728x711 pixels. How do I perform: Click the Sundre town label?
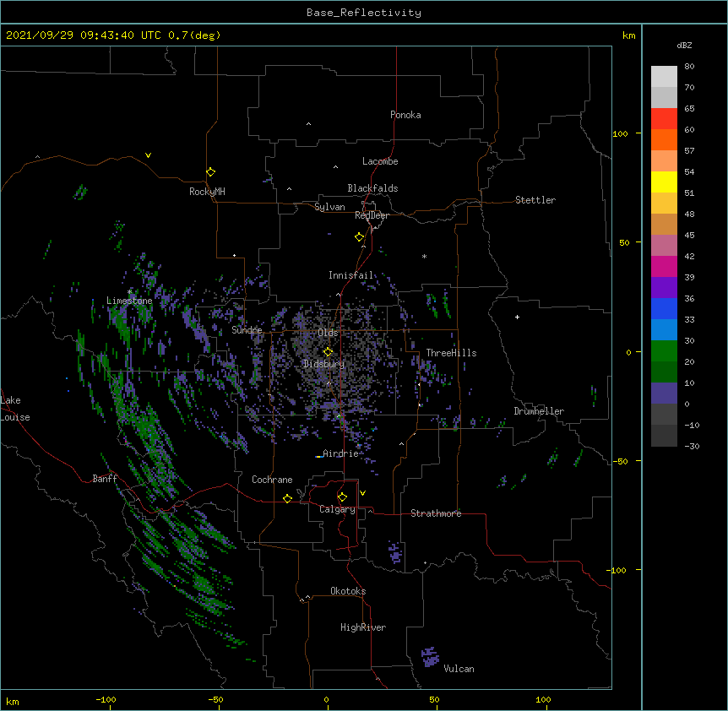click(247, 330)
